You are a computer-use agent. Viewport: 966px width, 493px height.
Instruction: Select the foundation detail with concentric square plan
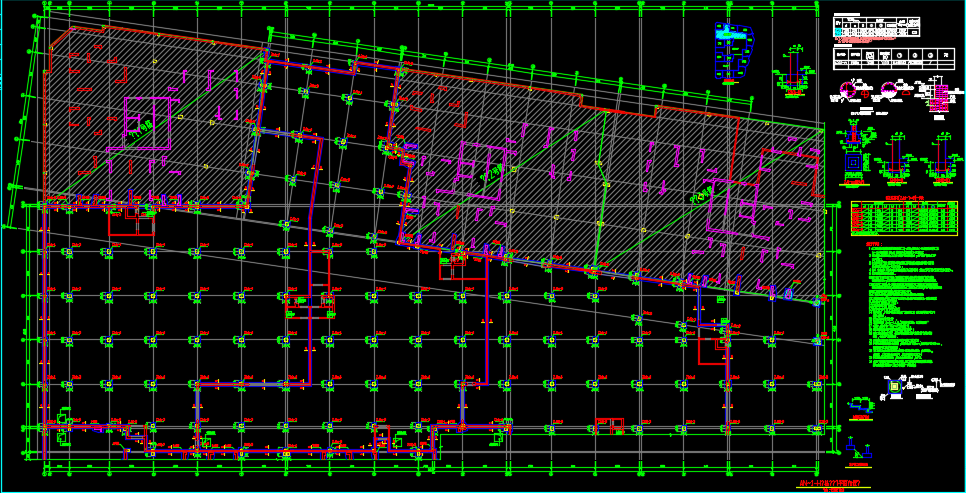[x=852, y=162]
